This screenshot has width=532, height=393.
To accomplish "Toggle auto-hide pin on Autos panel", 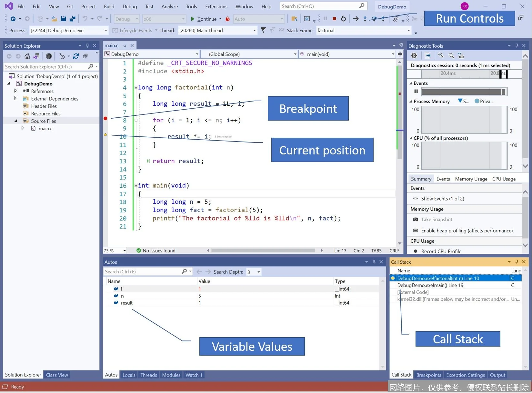I will 374,262.
